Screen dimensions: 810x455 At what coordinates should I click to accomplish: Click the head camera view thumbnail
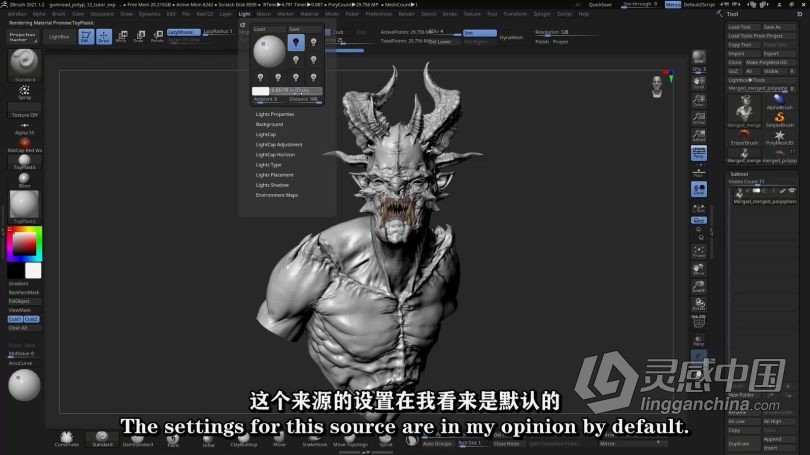click(x=657, y=86)
